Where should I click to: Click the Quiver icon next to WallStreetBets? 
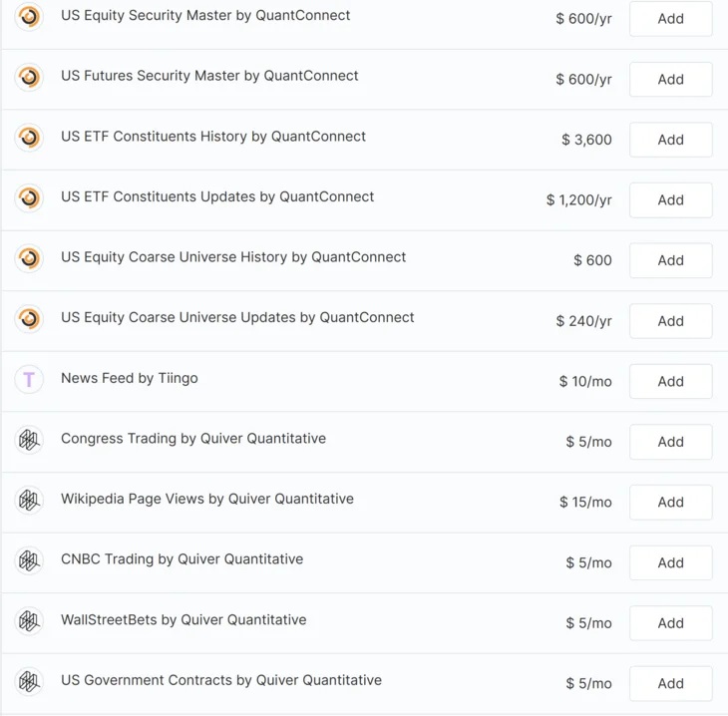[x=29, y=621]
